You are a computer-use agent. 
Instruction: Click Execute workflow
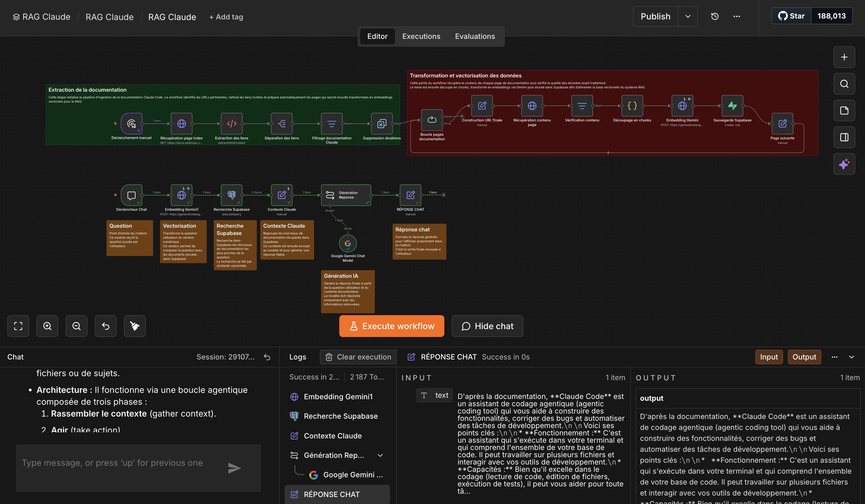tap(392, 326)
